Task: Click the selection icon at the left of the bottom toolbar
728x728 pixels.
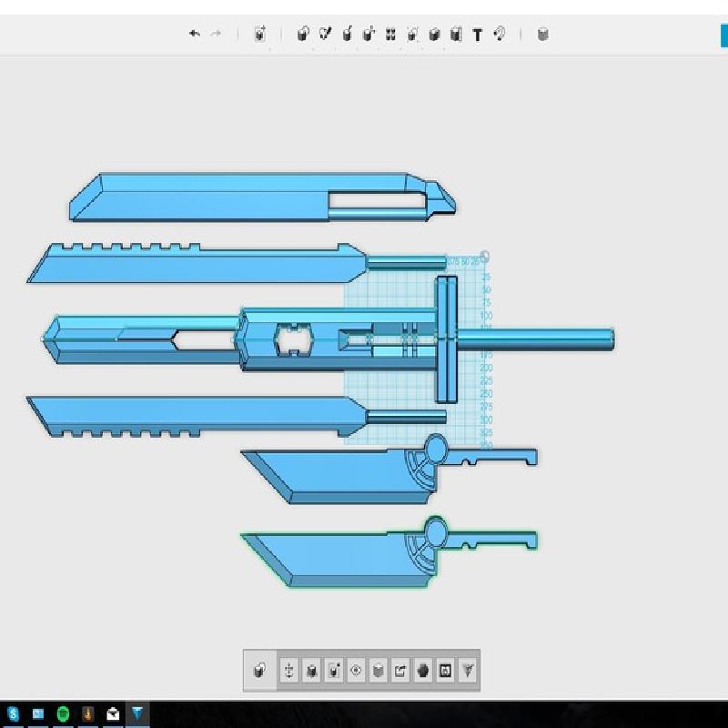Action: point(260,671)
